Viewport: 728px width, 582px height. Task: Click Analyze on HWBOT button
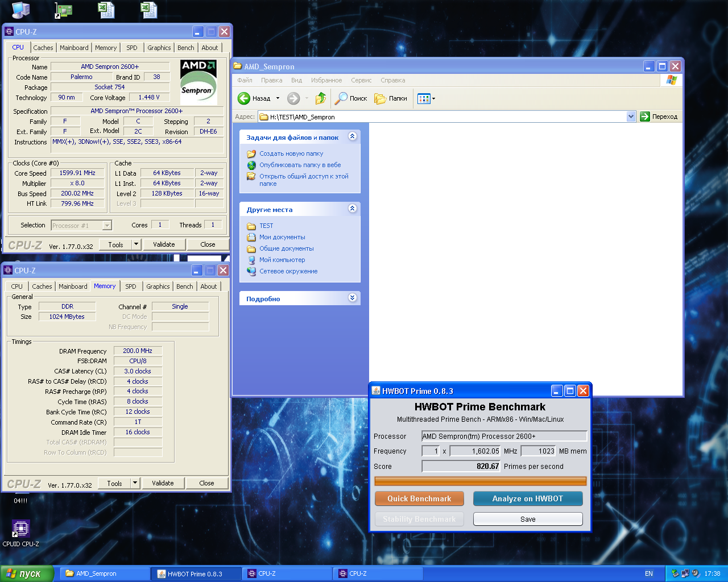[528, 498]
